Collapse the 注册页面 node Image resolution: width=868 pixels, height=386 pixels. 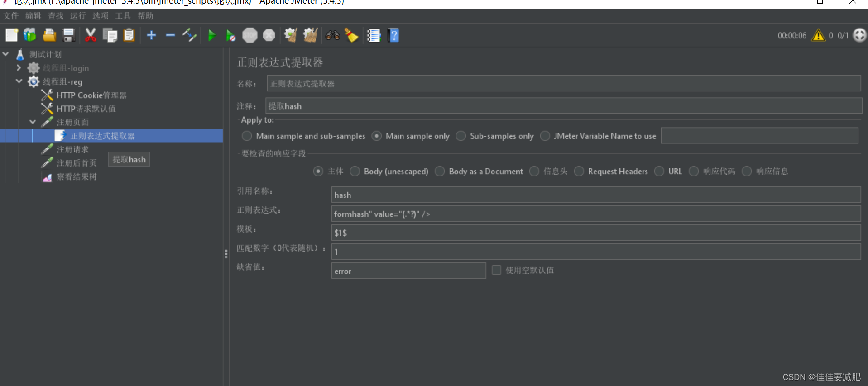click(33, 122)
